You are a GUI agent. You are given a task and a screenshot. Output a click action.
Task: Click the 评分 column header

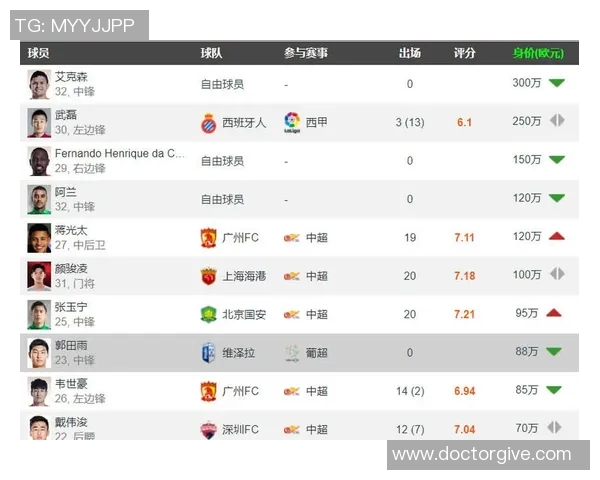tap(464, 53)
